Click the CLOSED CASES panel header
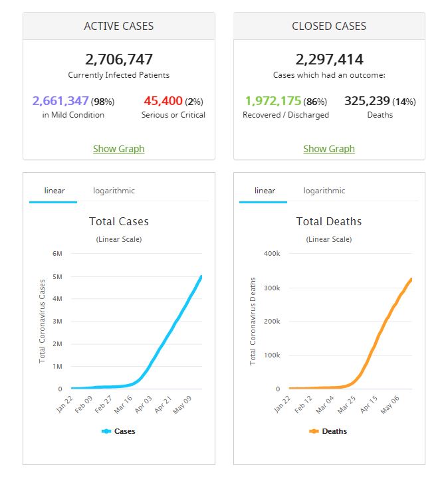448x483 pixels. (329, 27)
